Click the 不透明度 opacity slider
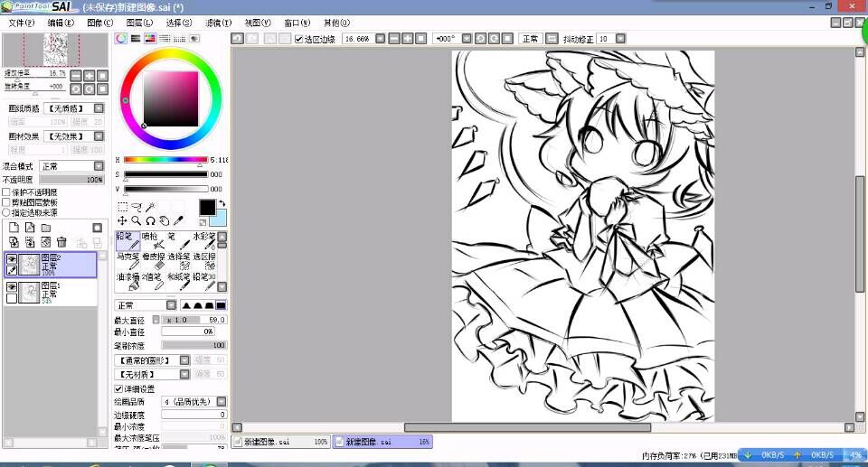Screen dimensions: 868x467 (x=71, y=180)
